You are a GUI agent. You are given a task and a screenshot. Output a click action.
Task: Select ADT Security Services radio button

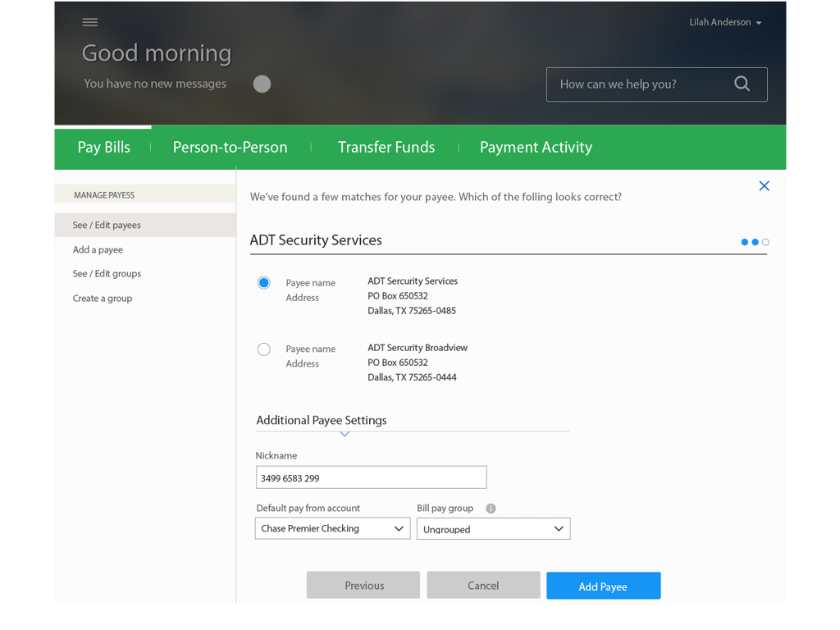point(263,283)
